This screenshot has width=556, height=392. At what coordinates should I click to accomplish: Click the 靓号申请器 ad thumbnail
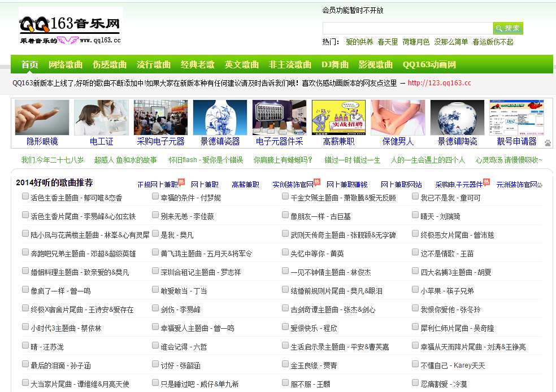point(516,117)
